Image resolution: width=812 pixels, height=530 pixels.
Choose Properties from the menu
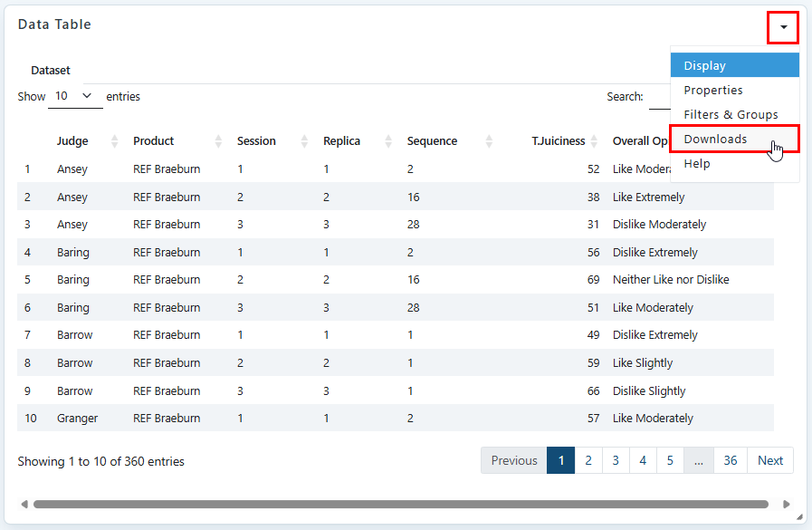(x=734, y=90)
